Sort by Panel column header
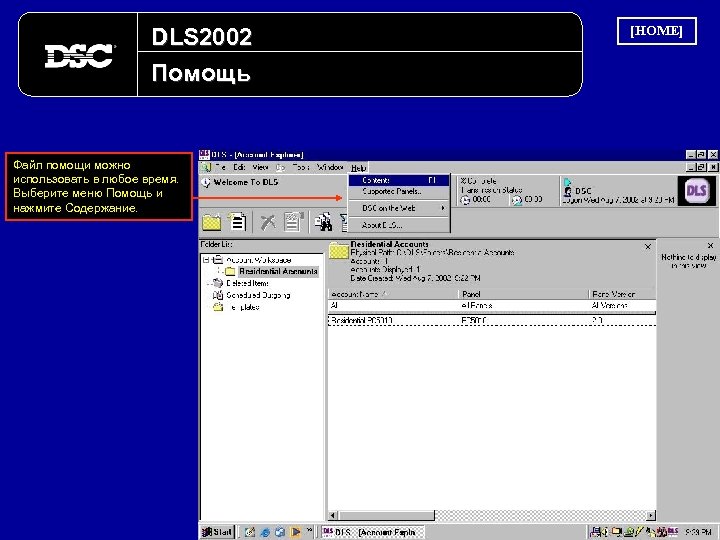 click(x=523, y=294)
